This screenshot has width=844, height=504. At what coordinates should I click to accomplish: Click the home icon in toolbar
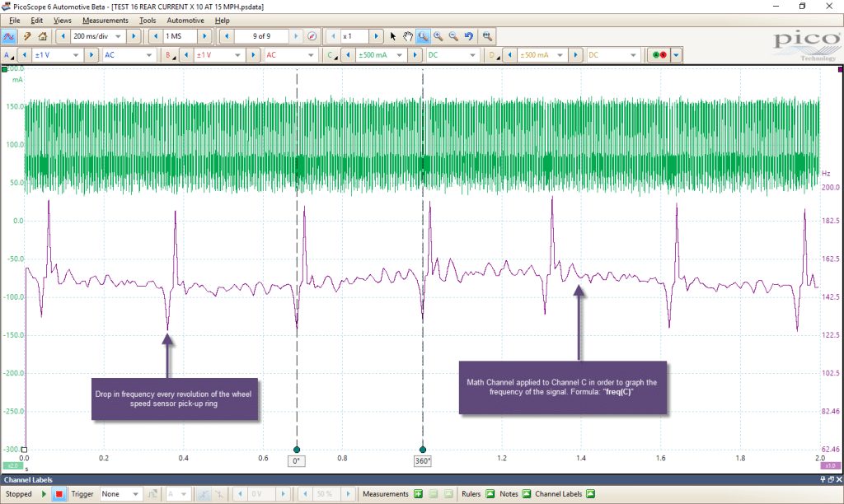coord(43,36)
